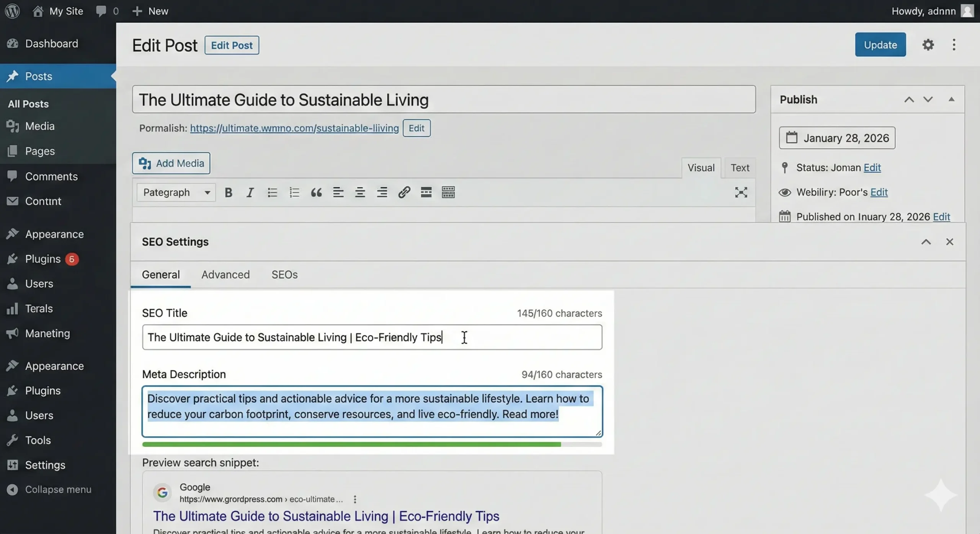The width and height of the screenshot is (980, 534).
Task: Open the Advanced SEO tab
Action: pyautogui.click(x=225, y=275)
